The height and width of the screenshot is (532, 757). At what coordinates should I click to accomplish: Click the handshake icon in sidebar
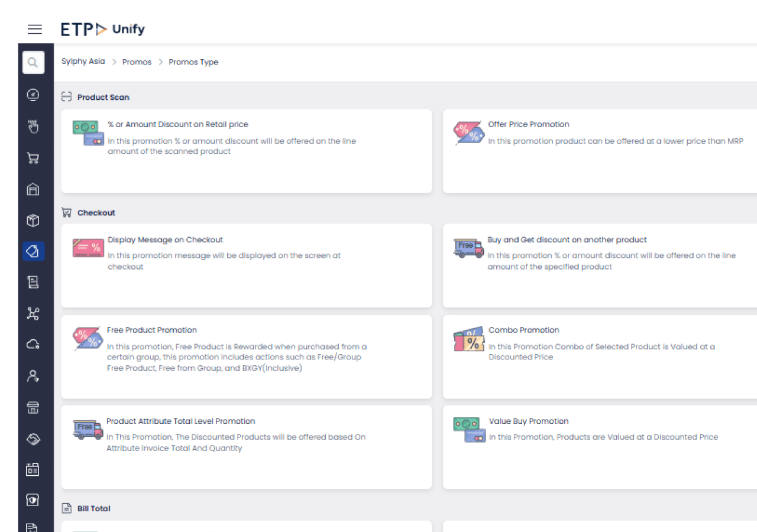pos(33,439)
